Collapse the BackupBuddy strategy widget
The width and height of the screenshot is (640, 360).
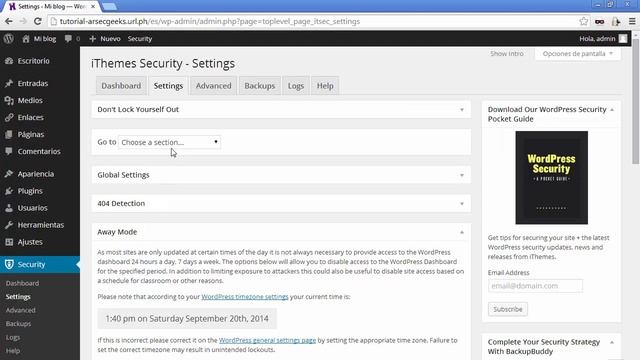click(612, 342)
